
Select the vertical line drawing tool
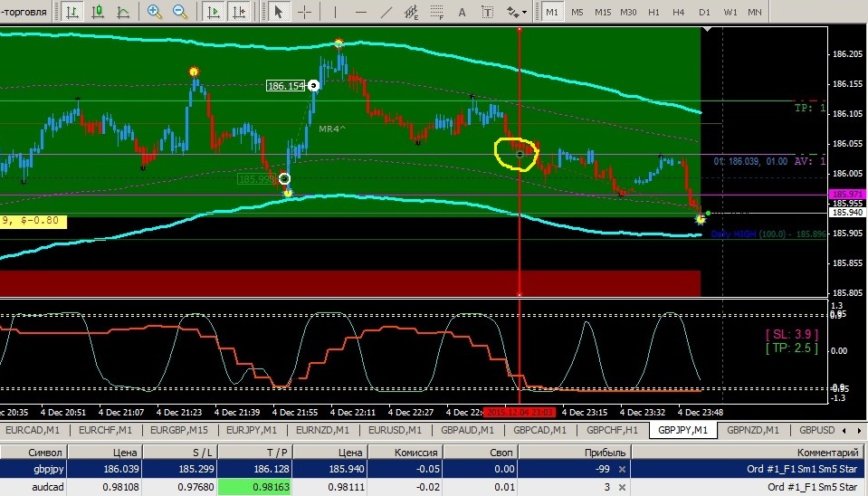click(335, 12)
